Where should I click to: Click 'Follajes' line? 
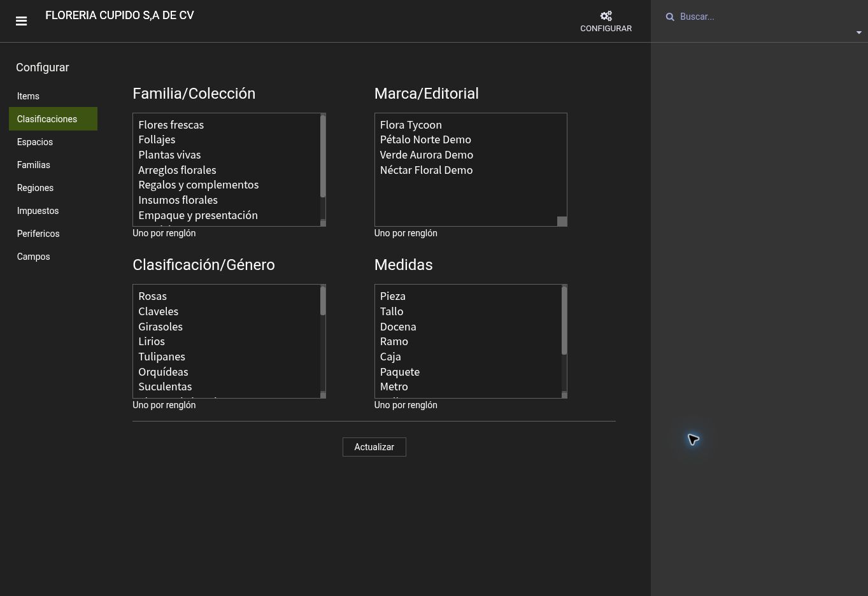[x=157, y=139]
